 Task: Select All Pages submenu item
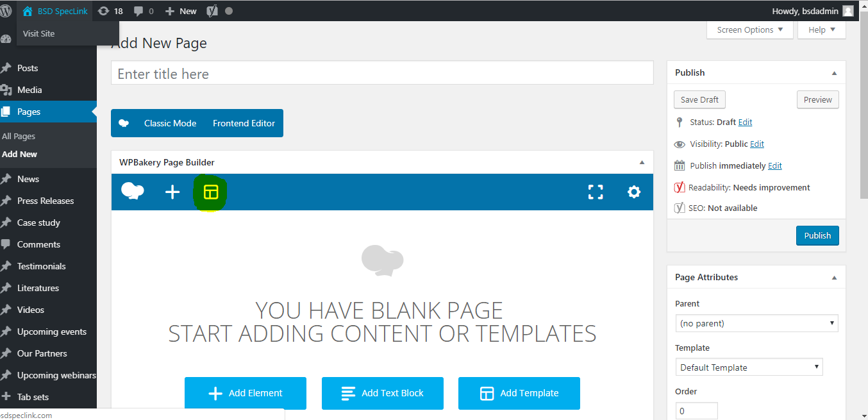tap(19, 136)
